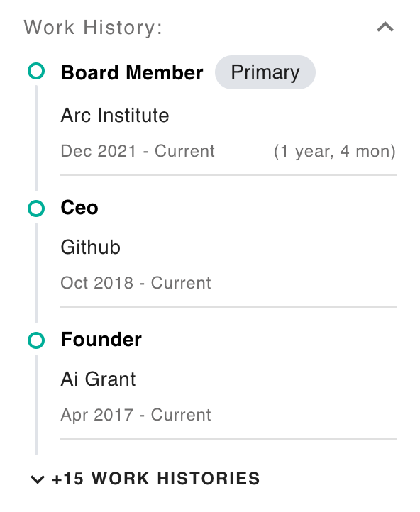Expand the +15 Work Histories list
This screenshot has width=420, height=512.
145,479
